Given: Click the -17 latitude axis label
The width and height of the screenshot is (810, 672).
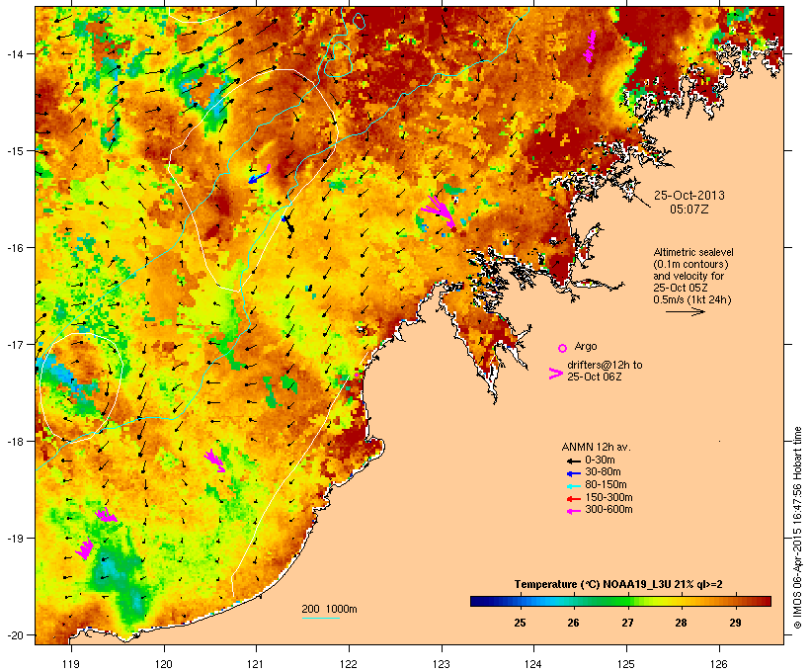Looking at the screenshot, I should [14, 344].
